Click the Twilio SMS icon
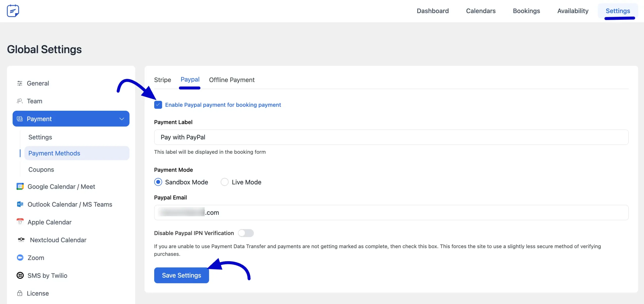644x304 pixels. (20, 276)
